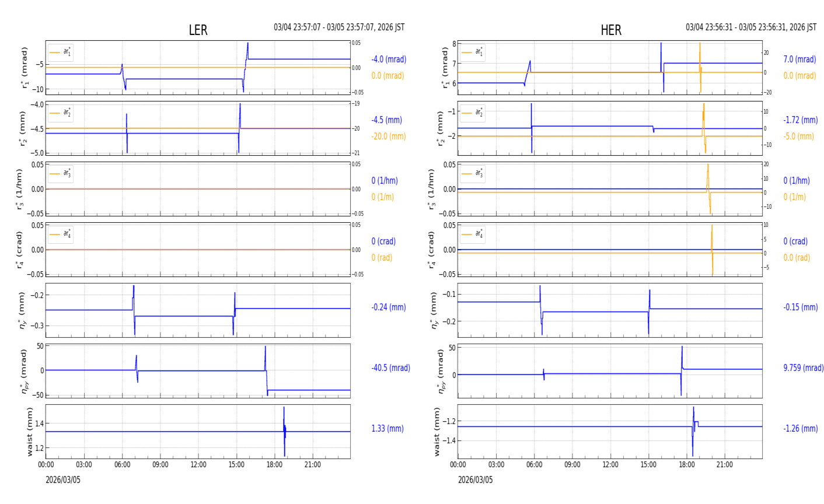This screenshot has width=824, height=504.
Task: Click the HER orange value 0.0 (mrad)
Action: click(799, 76)
